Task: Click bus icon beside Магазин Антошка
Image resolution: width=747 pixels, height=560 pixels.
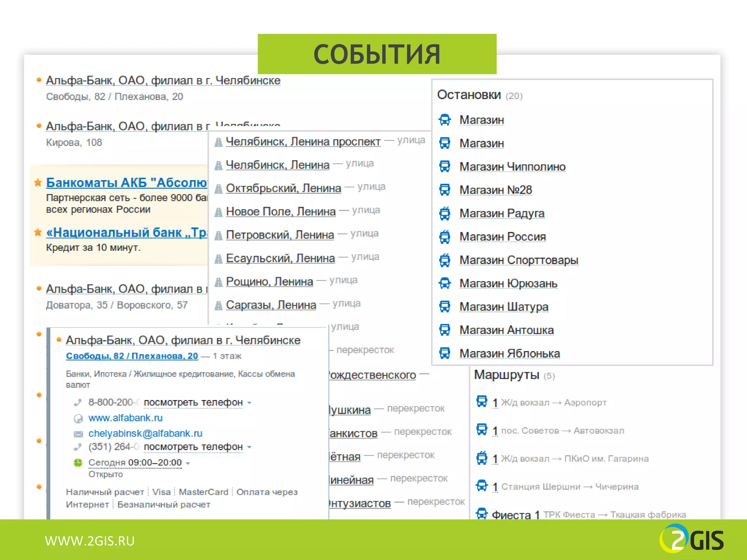Action: (445, 330)
